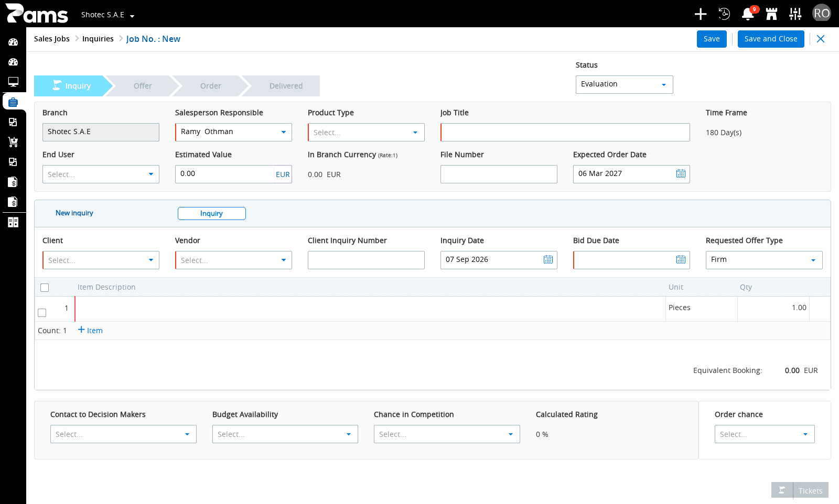Tick the checkbox for item row 1
Viewport: 839px width, 504px height.
(x=42, y=313)
